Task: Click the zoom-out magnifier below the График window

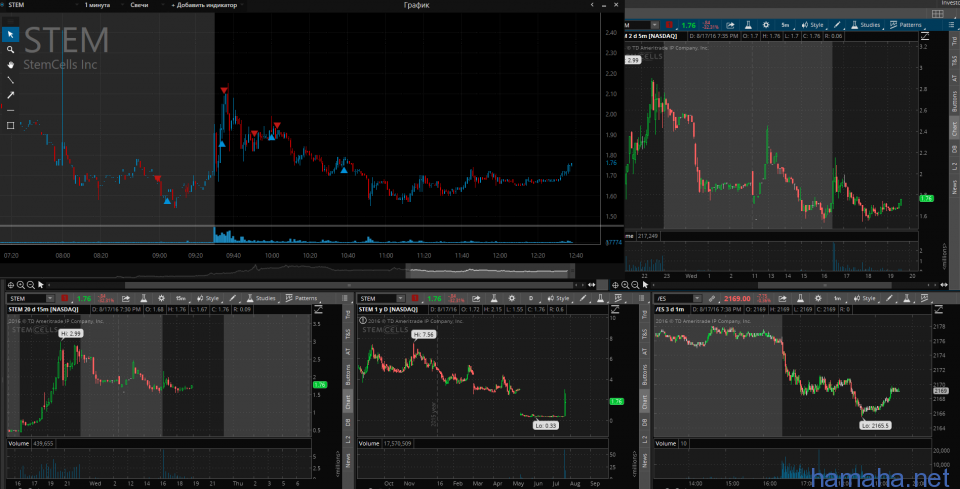Action: click(31, 285)
